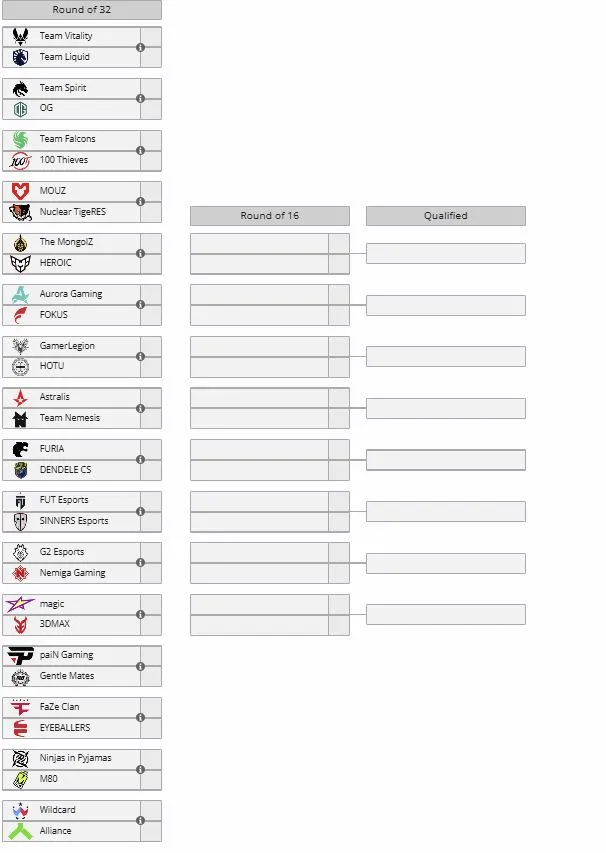Viewport: 606px width, 853px height.
Task: Show info for Team Falcons vs 100 Thieves
Action: (140, 150)
